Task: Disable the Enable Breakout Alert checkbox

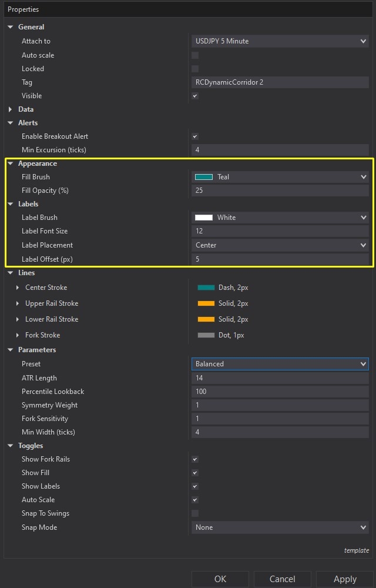Action: [x=194, y=136]
